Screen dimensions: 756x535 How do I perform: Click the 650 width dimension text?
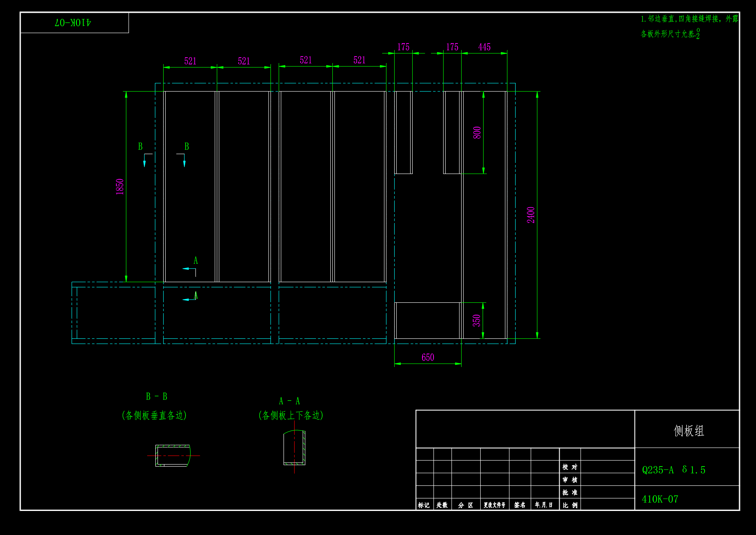pos(428,357)
